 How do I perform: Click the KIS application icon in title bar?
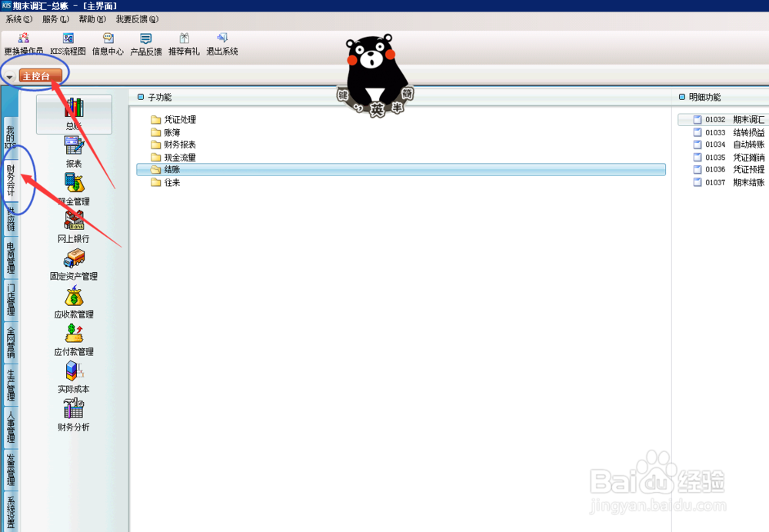[x=6, y=5]
